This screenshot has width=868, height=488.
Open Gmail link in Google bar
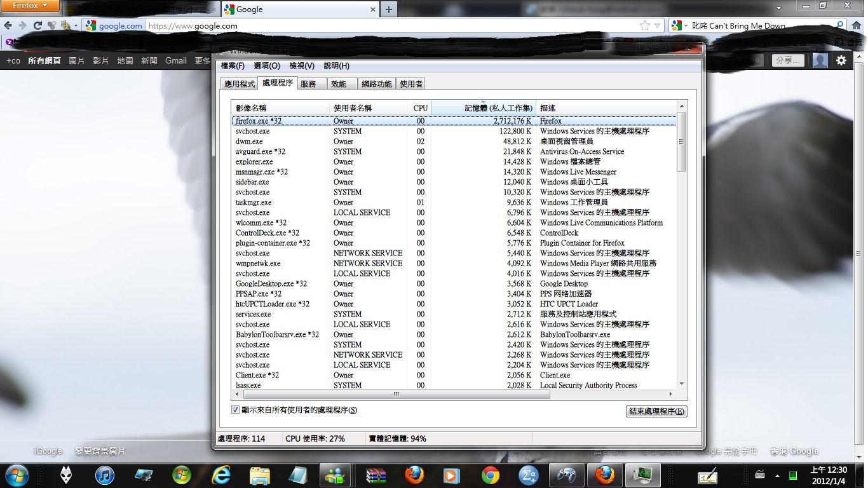176,60
